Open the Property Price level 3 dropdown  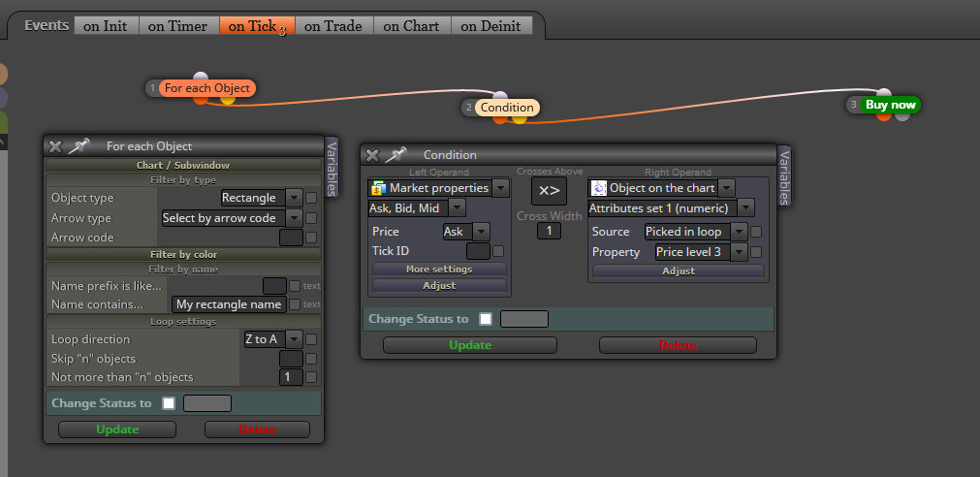(x=701, y=252)
